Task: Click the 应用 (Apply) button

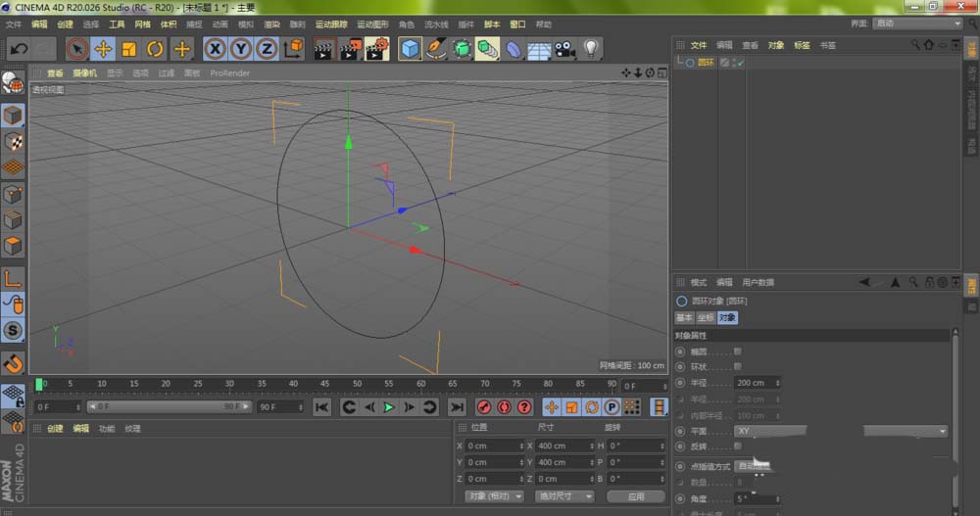Action: click(637, 496)
